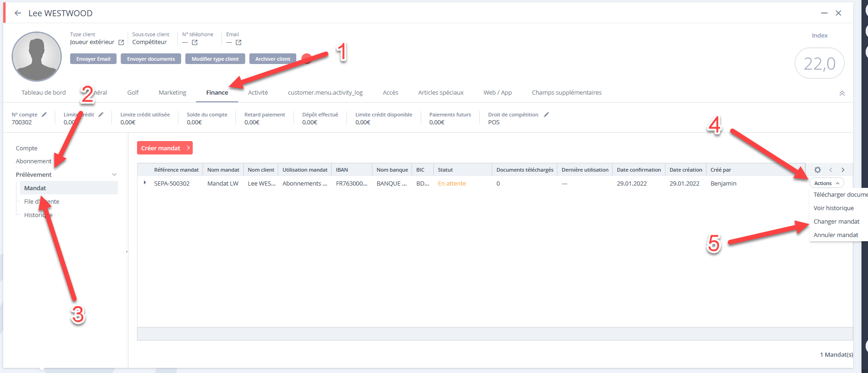Click the account number 700302
Screen dimensions: 868x373
[22, 122]
